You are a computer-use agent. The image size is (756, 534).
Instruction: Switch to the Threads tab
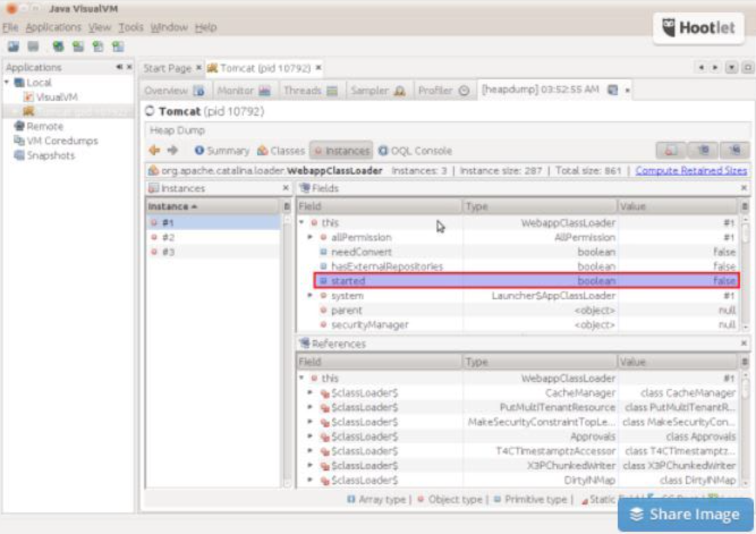[311, 91]
